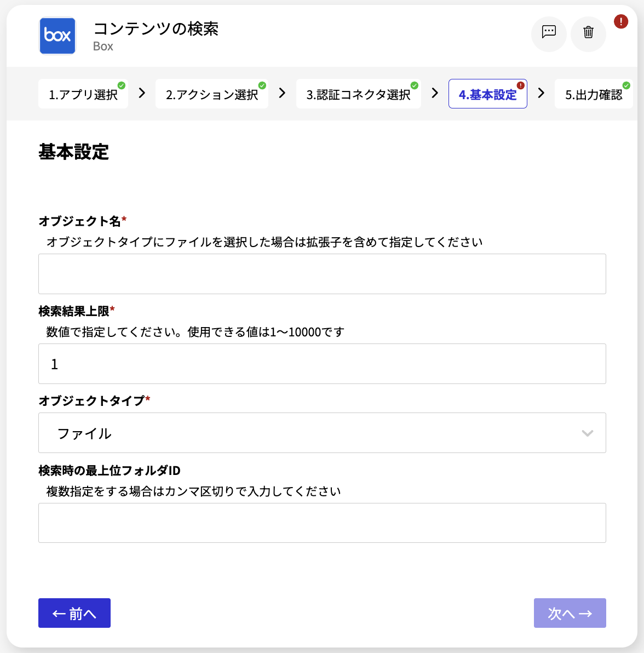
Task: Click the chevron on the ファイル selector
Action: 588,433
